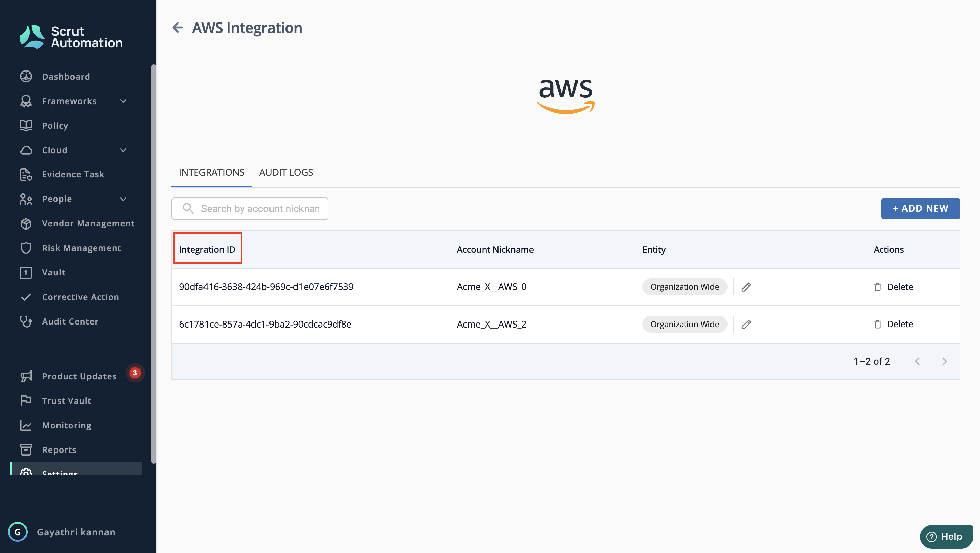Click Delete text for Acme_X__AWS_2
The width and height of the screenshot is (980, 553).
coord(900,324)
